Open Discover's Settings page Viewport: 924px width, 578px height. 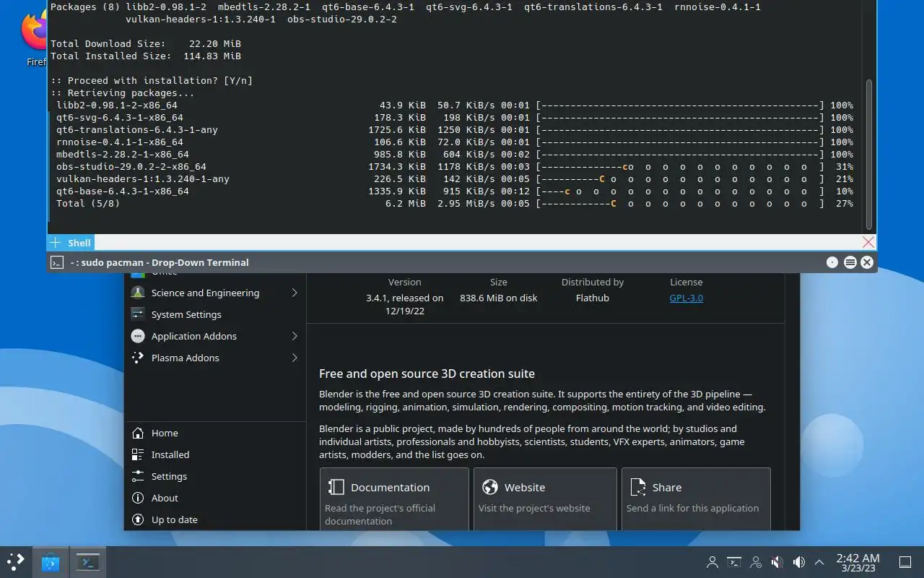(x=215, y=476)
